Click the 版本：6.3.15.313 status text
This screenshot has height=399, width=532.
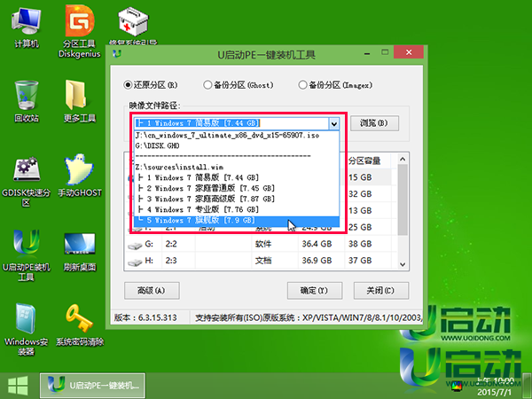tap(145, 317)
